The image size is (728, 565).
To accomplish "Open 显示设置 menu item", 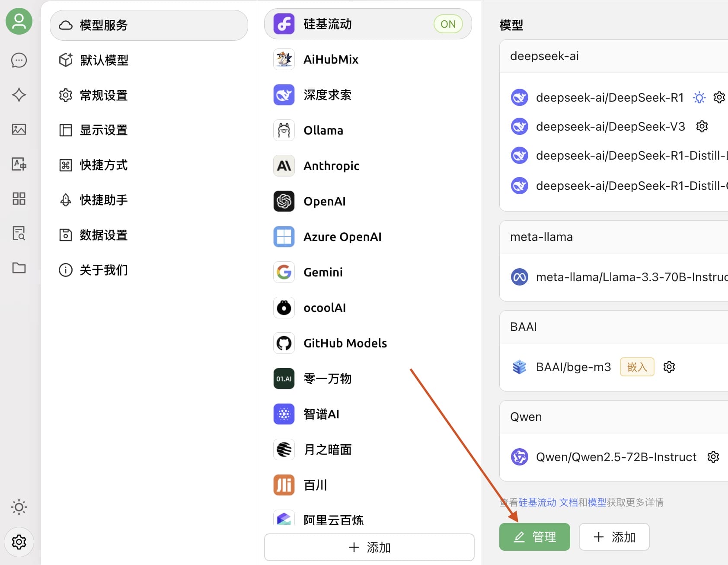I will 149,130.
